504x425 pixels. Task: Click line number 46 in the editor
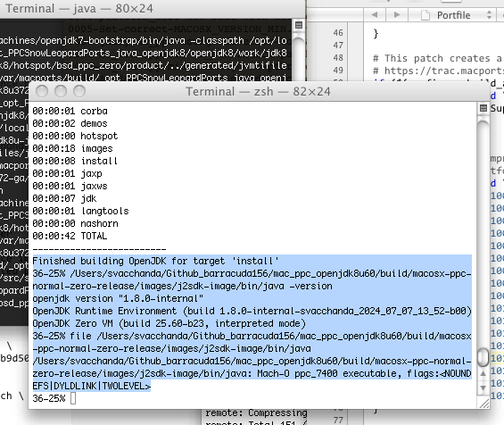click(338, 32)
